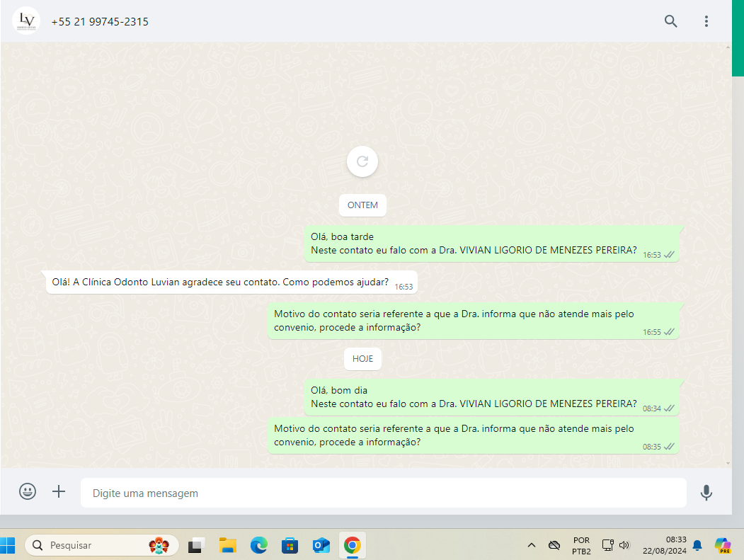This screenshot has height=560, width=744.
Task: Click the ONTEM date label
Action: [362, 205]
